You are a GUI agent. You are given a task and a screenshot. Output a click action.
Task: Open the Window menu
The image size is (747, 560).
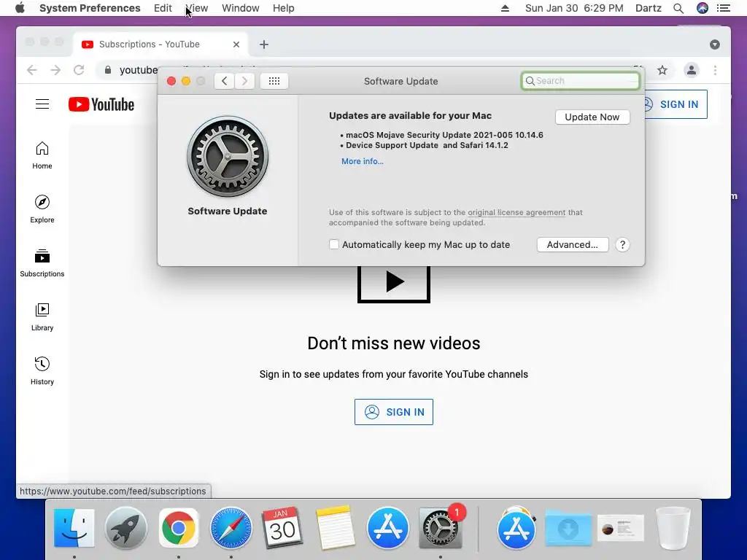tap(241, 8)
